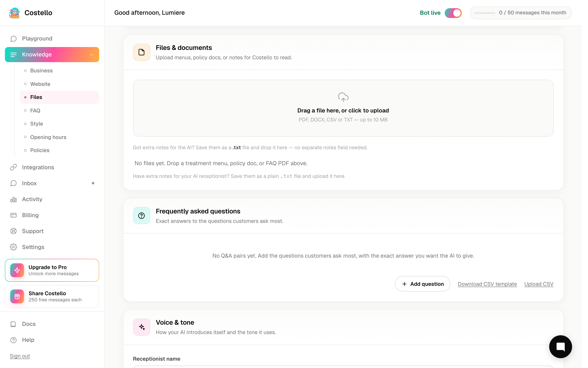This screenshot has width=588, height=368.
Task: Click the Knowledge lines icon
Action: coord(13,55)
